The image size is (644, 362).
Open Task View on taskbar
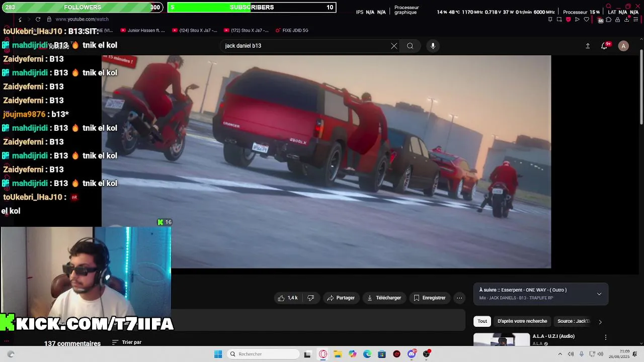tap(307, 354)
